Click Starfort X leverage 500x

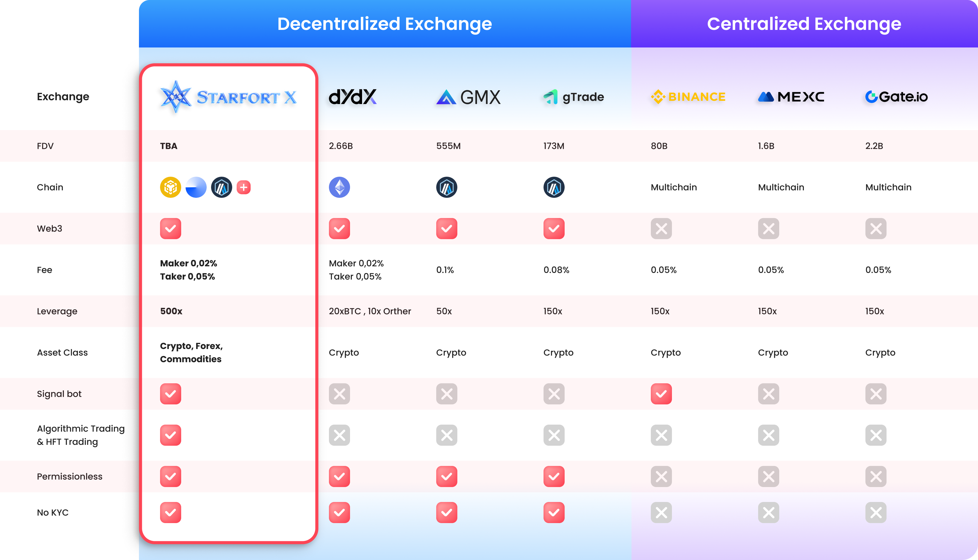point(171,311)
